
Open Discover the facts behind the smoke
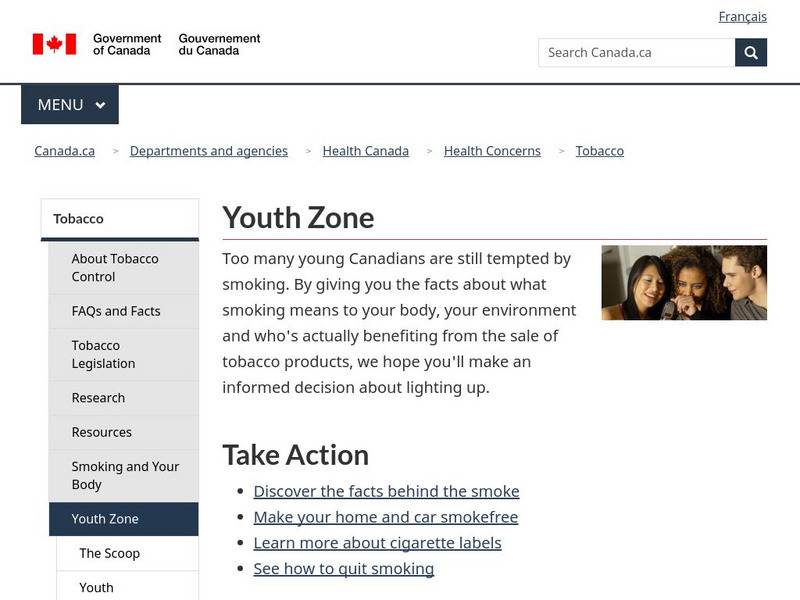click(x=386, y=491)
